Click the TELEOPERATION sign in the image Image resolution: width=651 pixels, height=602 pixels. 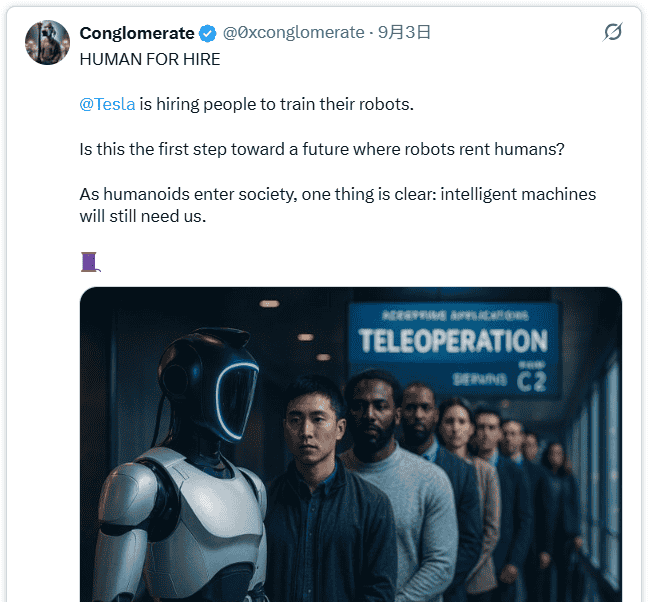coord(453,341)
